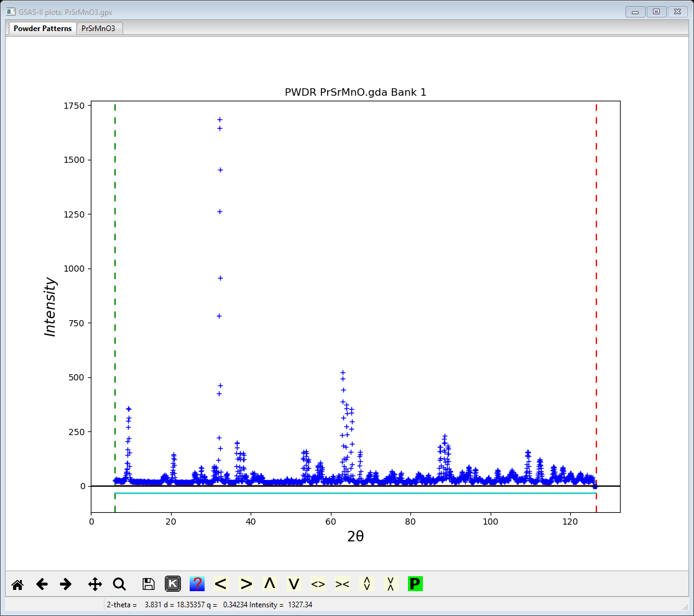The height and width of the screenshot is (616, 694).
Task: Switch to the Powder Patterns tab
Action: [42, 29]
